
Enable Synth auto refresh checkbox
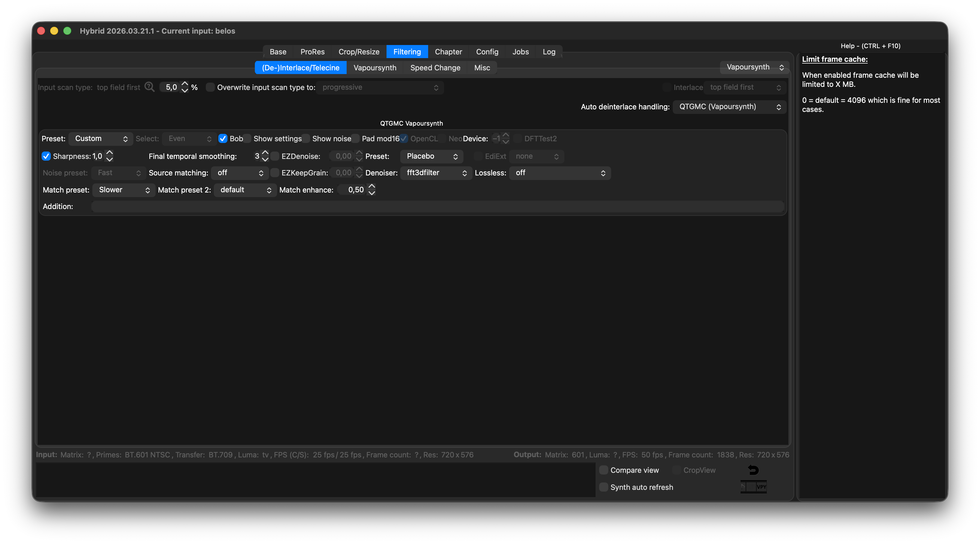click(604, 487)
